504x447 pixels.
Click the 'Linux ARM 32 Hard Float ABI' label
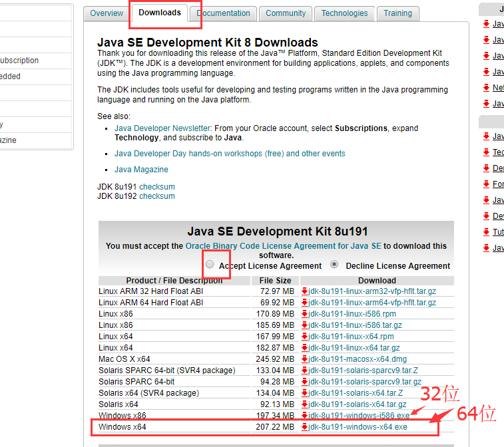[x=150, y=291]
